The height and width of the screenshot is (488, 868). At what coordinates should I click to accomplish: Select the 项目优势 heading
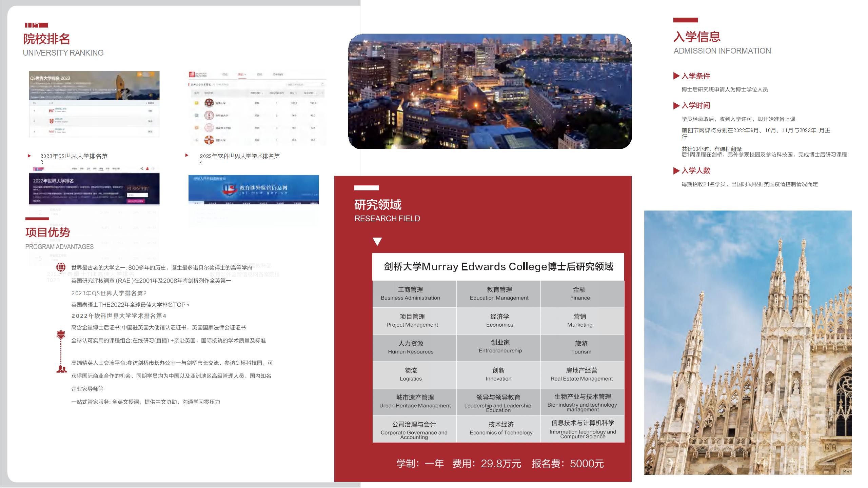(x=48, y=232)
